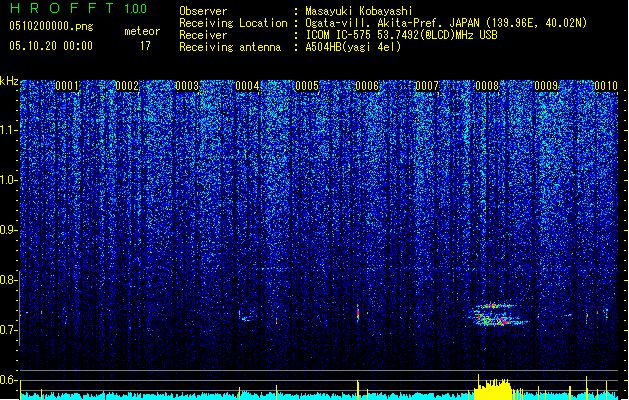This screenshot has width=629, height=400.
Task: Click the date stamp 05.10.20 00:00
Action: pos(51,46)
